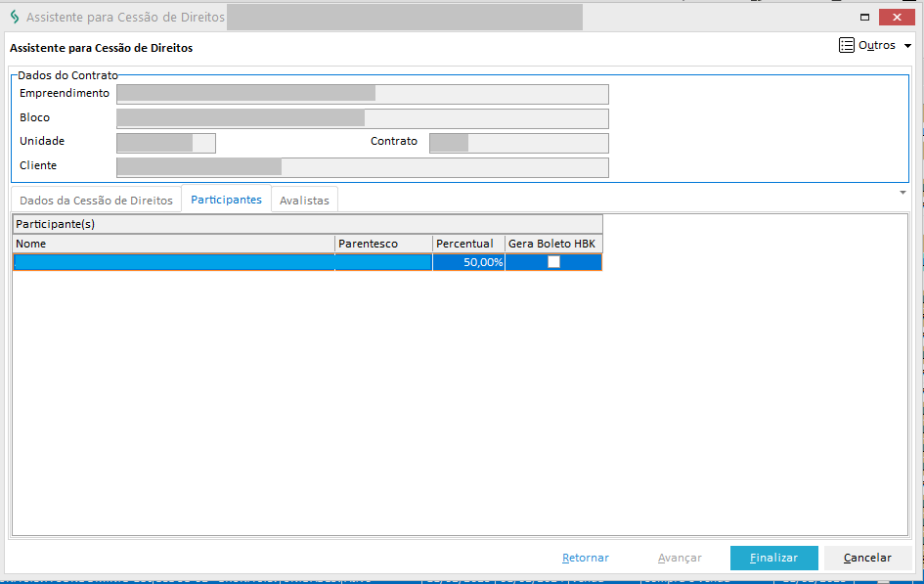The image size is (924, 584).
Task: Switch to Dados da Cessão de Direitos tab
Action: tap(96, 200)
